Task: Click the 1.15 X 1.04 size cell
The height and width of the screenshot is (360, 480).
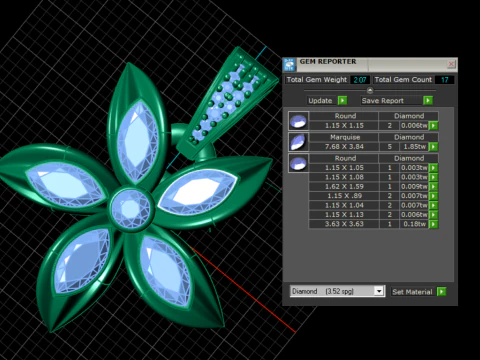Action: click(x=344, y=205)
